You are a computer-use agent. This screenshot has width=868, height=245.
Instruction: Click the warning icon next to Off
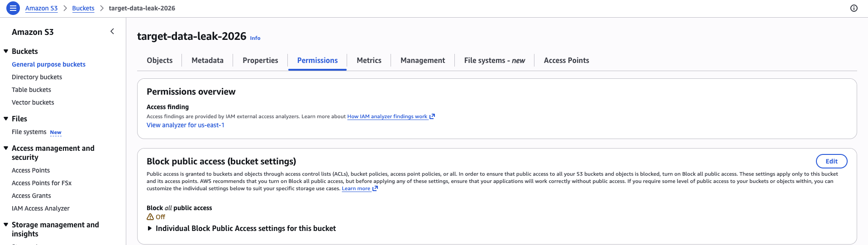pyautogui.click(x=150, y=217)
